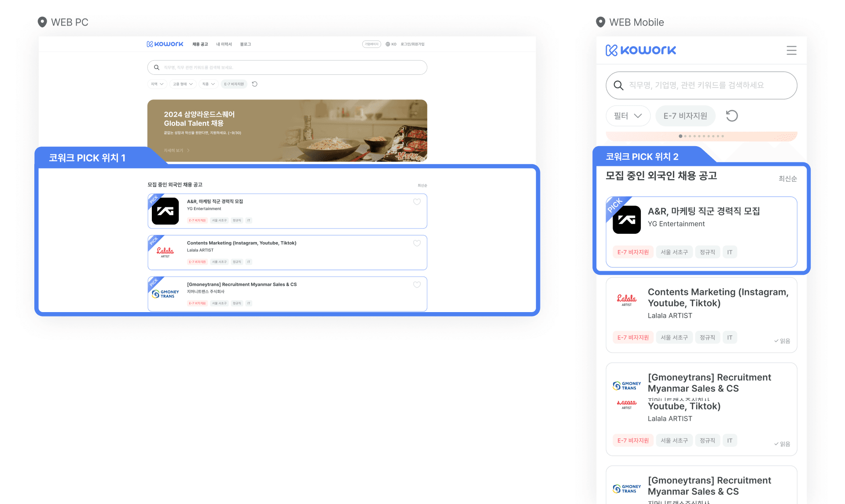Open the 블로그 menu on the PC page

click(246, 44)
